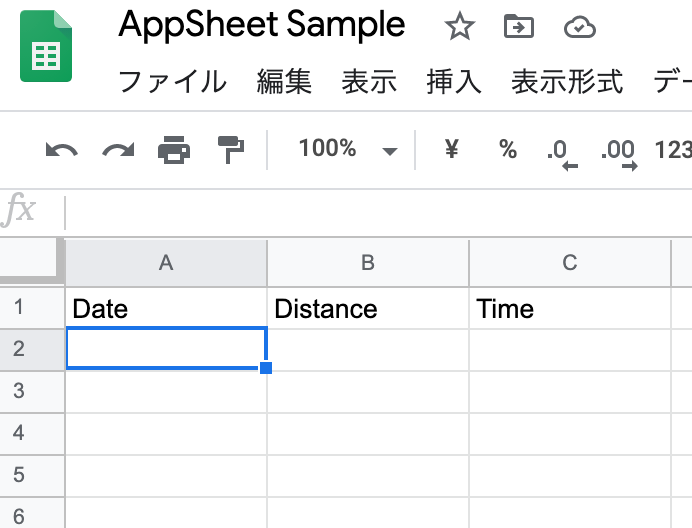Click the Google Sheets home icon
Viewport: 692px width, 528px height.
click(46, 46)
